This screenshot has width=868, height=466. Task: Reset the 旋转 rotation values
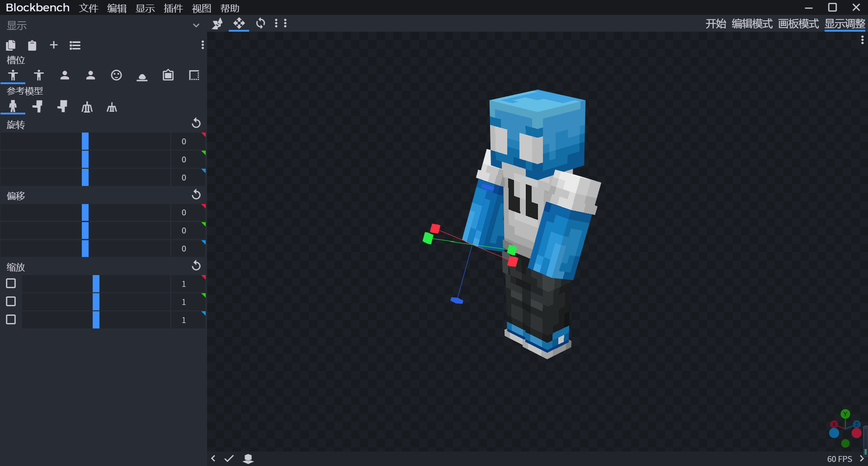tap(196, 123)
